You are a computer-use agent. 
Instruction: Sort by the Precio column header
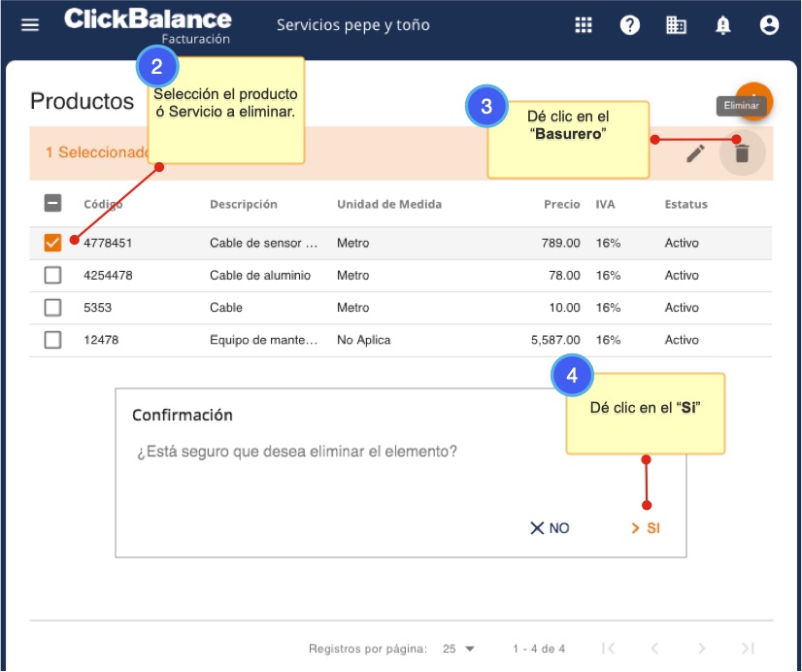coord(561,204)
